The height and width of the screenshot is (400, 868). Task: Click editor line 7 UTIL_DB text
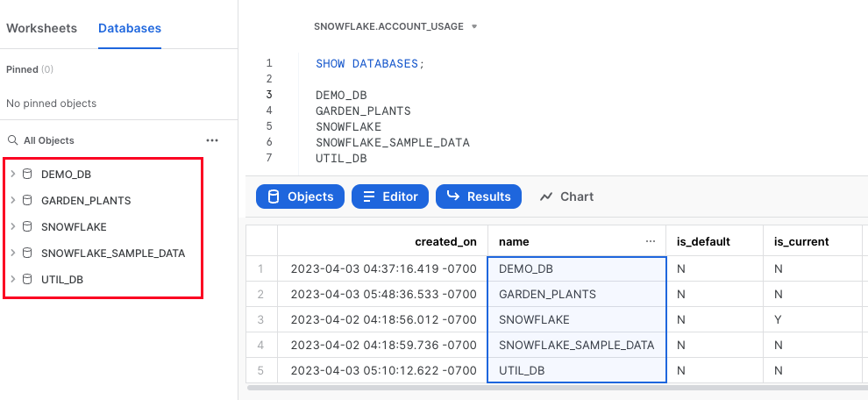[341, 159]
